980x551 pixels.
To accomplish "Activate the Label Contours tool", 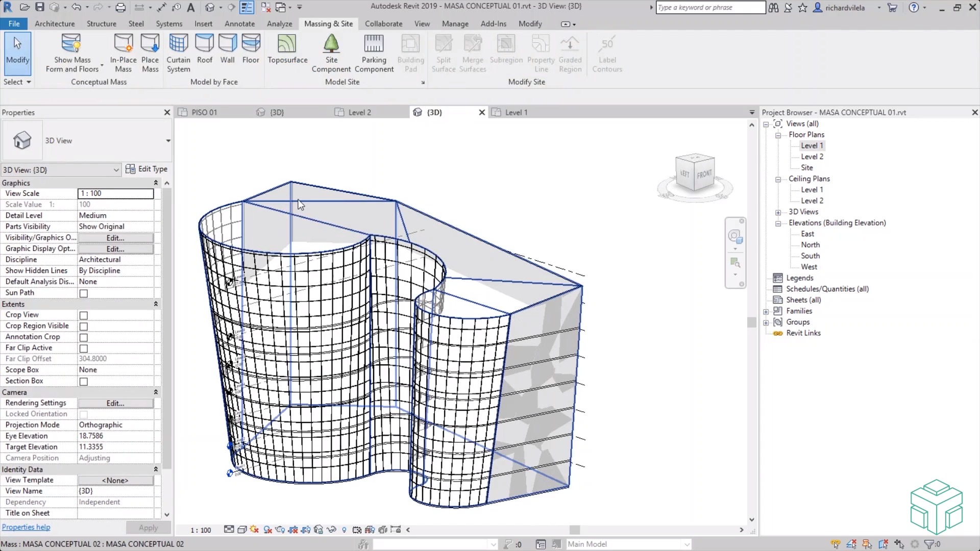I will (x=607, y=51).
